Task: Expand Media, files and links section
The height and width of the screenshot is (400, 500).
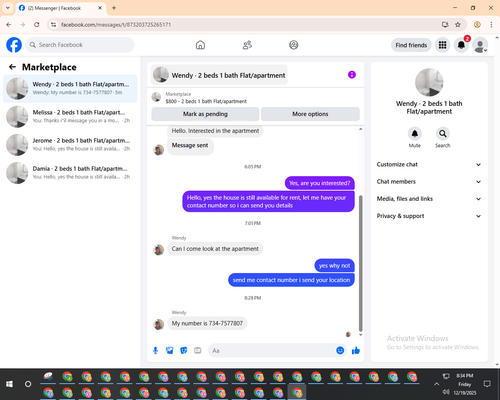Action: coord(429,199)
